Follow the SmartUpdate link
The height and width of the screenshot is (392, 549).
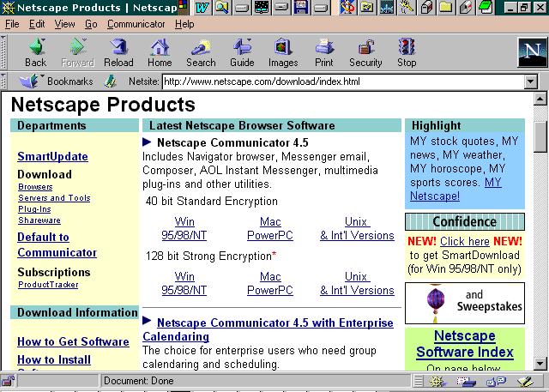click(52, 156)
